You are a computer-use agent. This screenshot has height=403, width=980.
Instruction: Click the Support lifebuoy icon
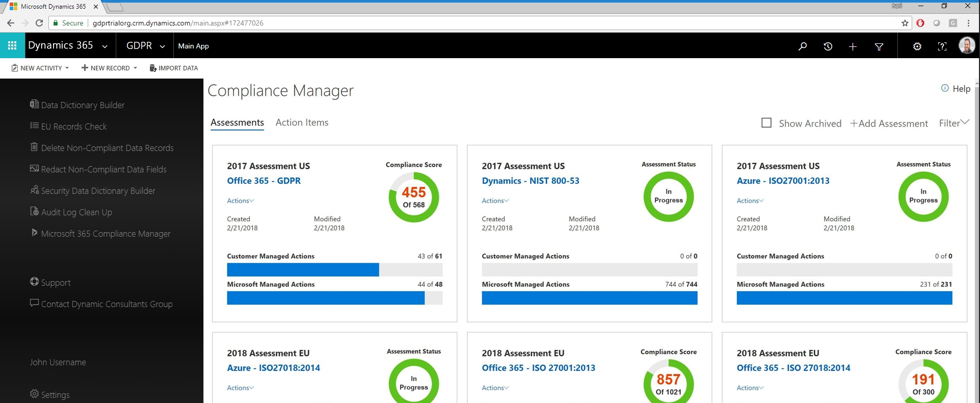[34, 282]
